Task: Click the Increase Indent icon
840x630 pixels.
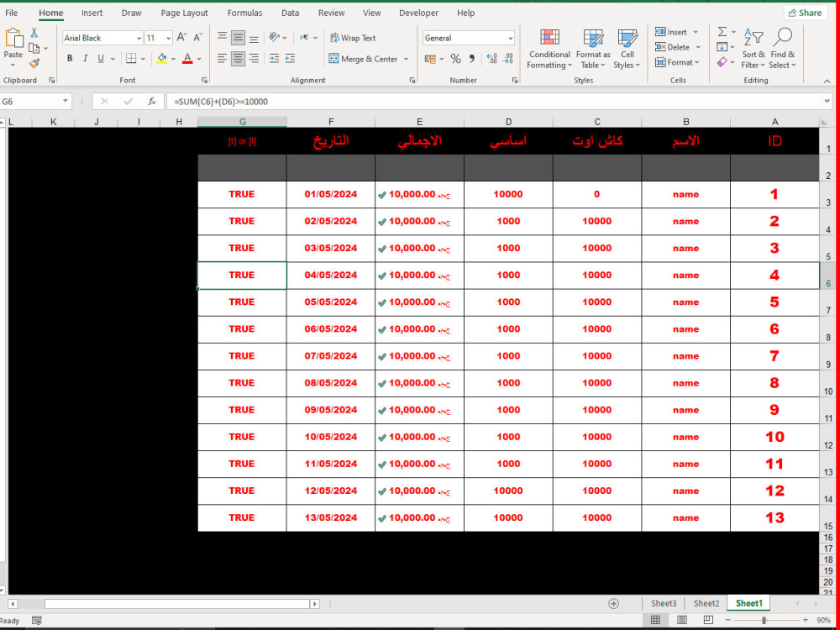Action: (x=290, y=59)
